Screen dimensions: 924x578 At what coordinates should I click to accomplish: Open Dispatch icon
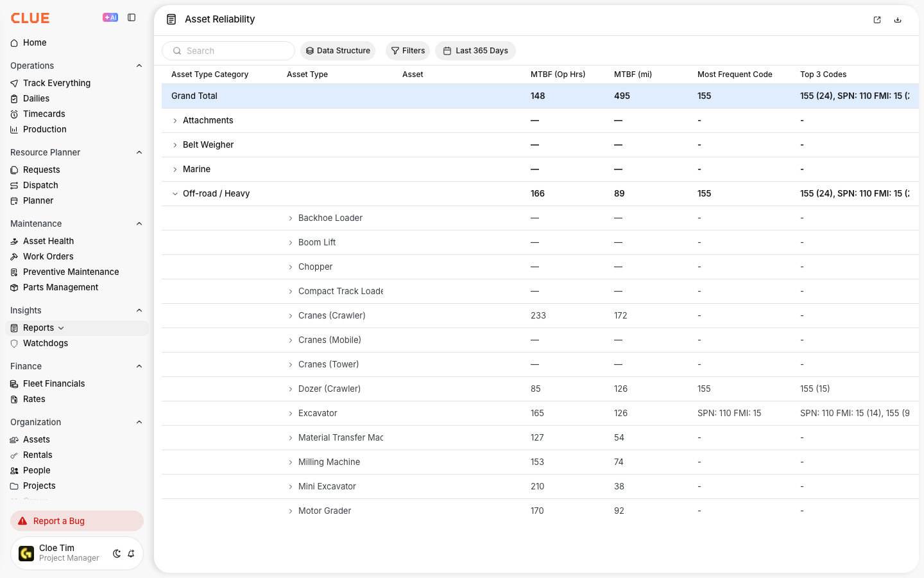point(14,186)
